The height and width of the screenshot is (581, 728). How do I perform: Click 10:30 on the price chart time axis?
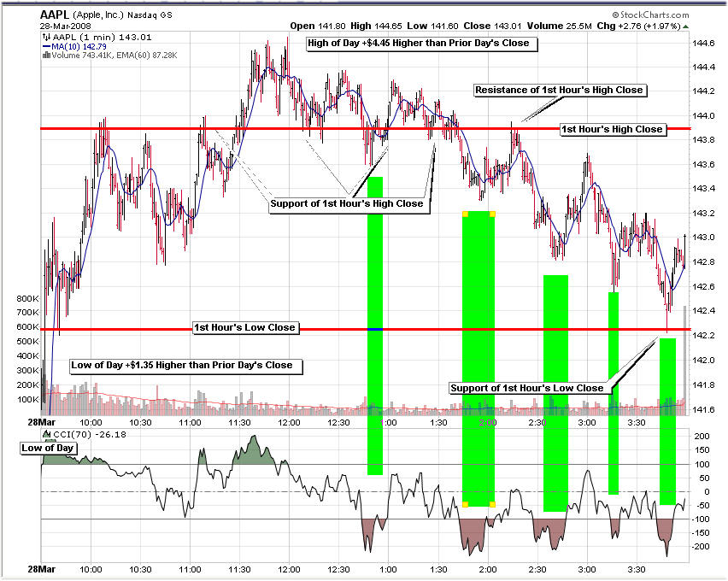pos(140,423)
